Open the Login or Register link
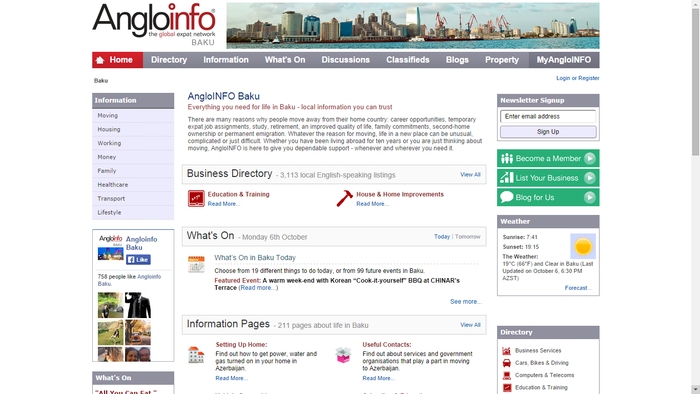This screenshot has height=394, width=700. pos(577,78)
